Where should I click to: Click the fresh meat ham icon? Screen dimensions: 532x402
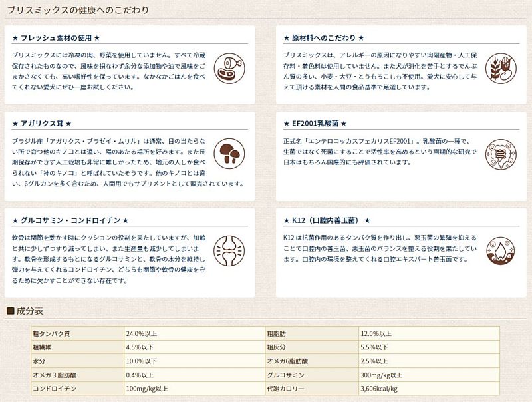(229, 68)
